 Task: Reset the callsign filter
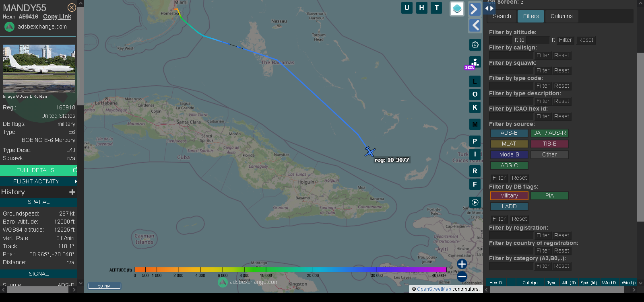(561, 55)
